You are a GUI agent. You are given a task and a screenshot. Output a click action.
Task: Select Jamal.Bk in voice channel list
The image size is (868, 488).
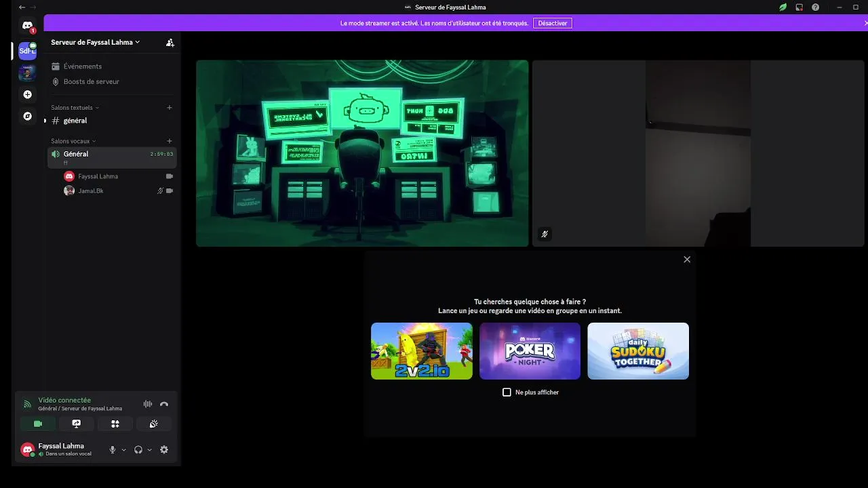pos(118,191)
